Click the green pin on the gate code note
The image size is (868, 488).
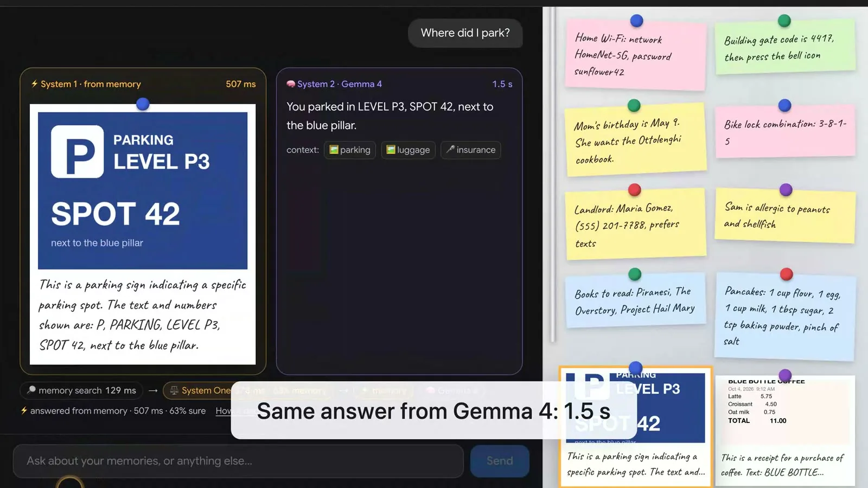(784, 21)
